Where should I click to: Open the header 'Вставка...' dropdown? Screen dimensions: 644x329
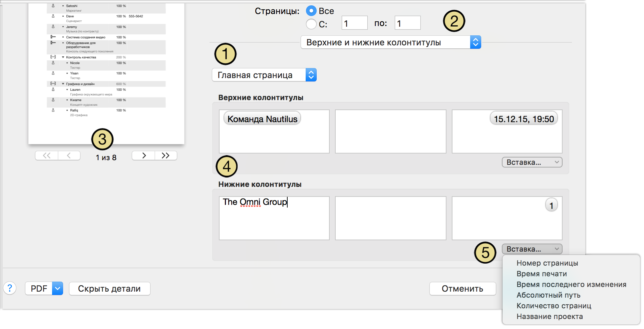532,162
